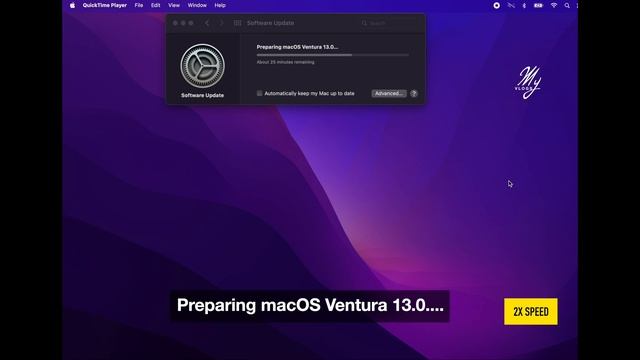This screenshot has height=360, width=640.
Task: Open Spotlight search from menu bar
Action: [x=567, y=5]
